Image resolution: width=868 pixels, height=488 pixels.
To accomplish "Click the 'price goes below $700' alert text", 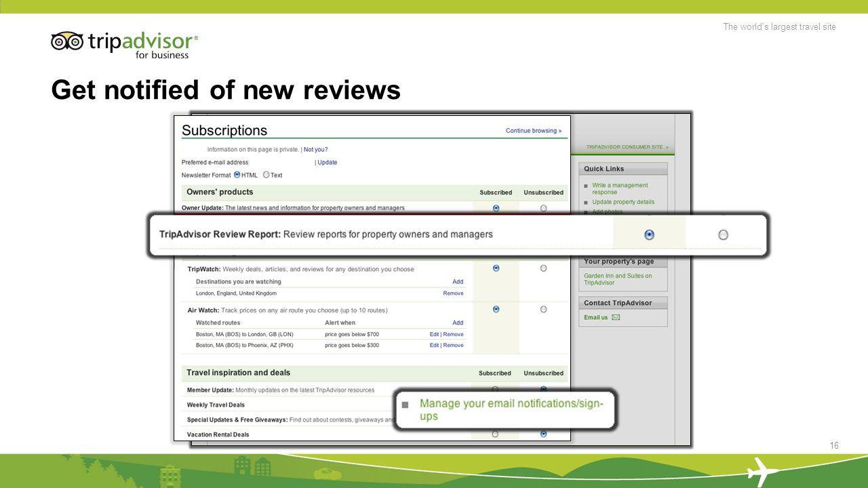I will [352, 334].
